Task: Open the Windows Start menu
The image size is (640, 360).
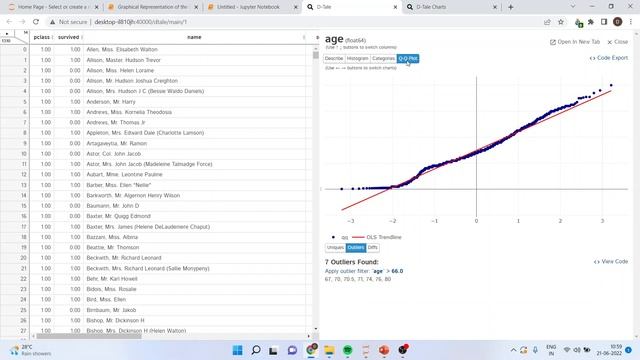Action: [x=237, y=350]
